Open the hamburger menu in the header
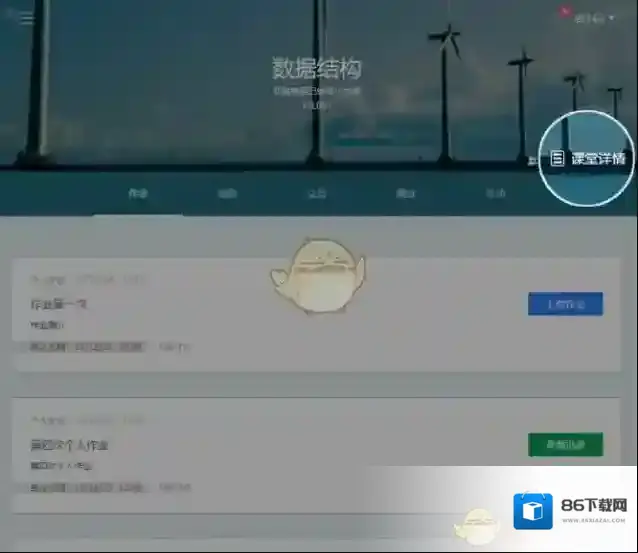Screen dimensions: 638x553 point(27,17)
